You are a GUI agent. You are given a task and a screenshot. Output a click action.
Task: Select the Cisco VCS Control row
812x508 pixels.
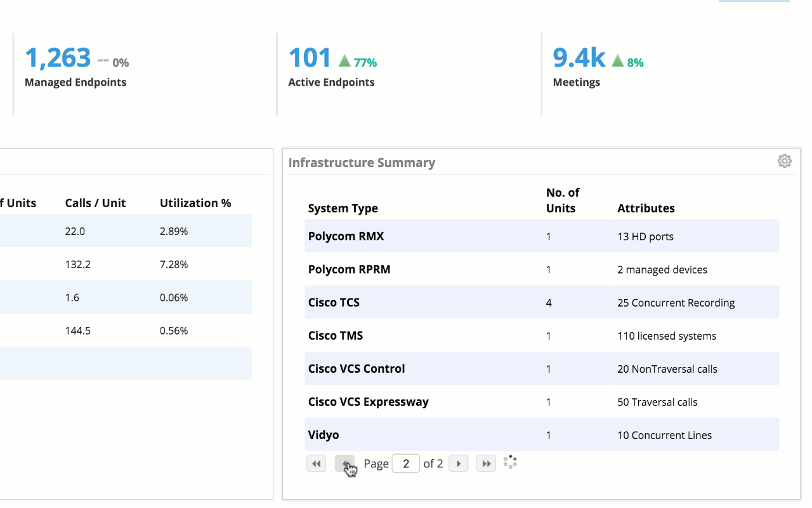tap(542, 368)
